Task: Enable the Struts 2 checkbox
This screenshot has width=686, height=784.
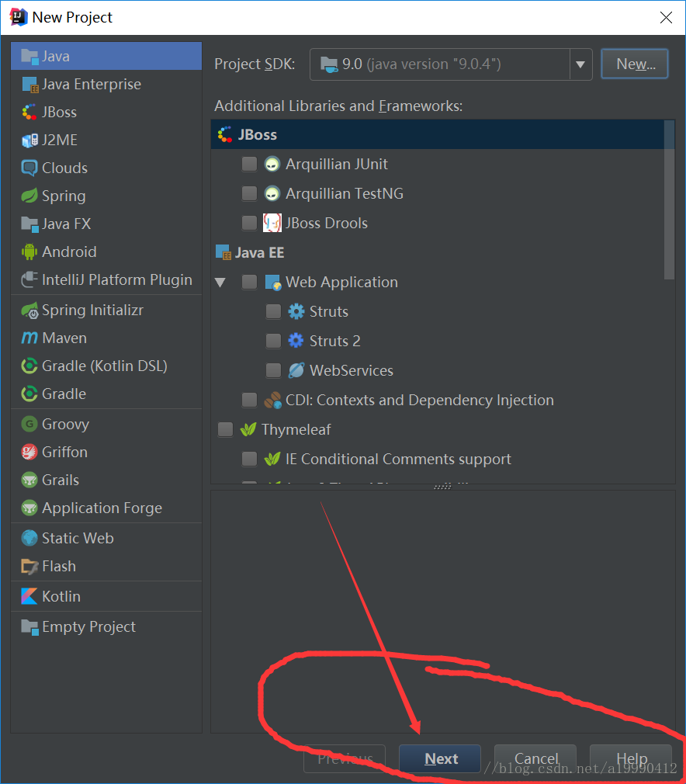Action: click(x=273, y=341)
